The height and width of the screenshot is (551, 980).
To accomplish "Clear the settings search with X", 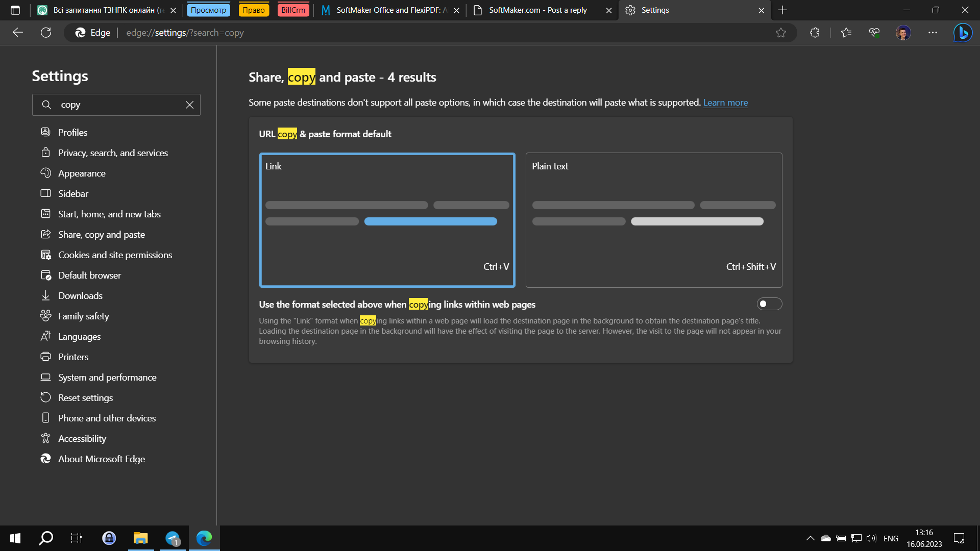I will click(x=189, y=105).
